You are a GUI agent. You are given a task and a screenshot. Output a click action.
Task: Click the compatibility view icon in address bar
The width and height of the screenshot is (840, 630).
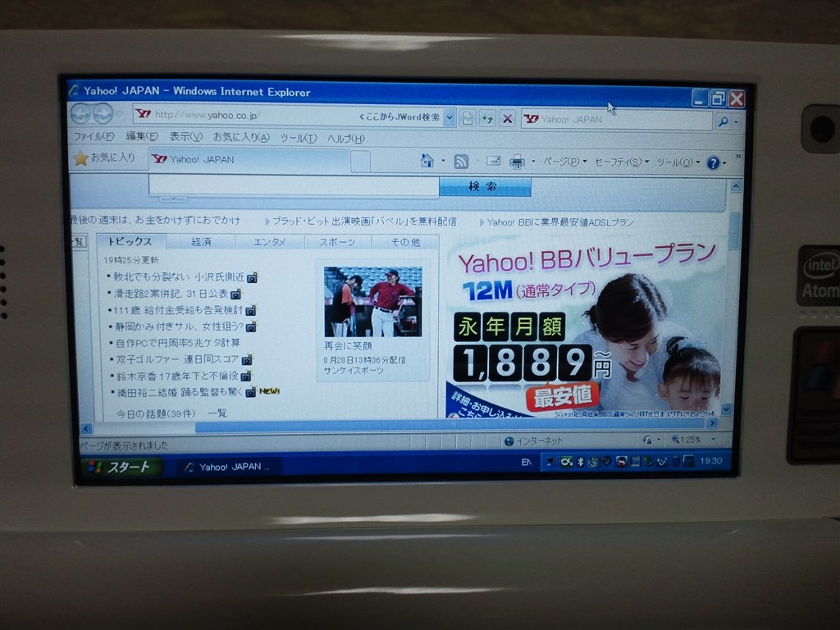pyautogui.click(x=467, y=118)
